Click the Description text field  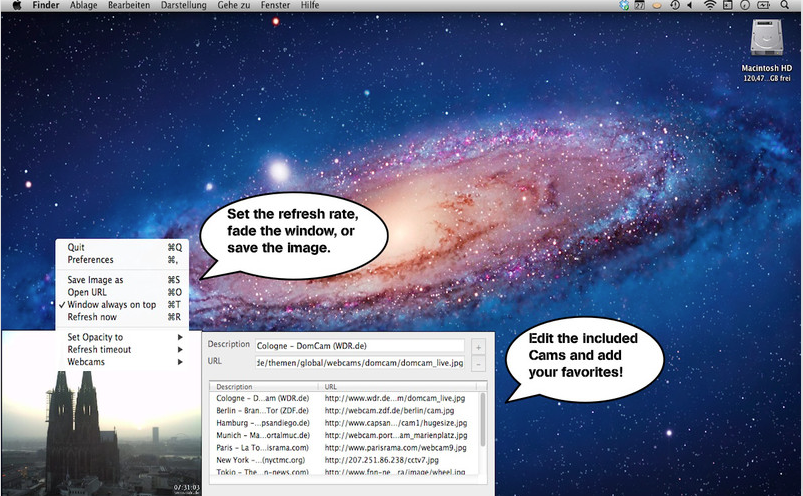pyautogui.click(x=360, y=346)
